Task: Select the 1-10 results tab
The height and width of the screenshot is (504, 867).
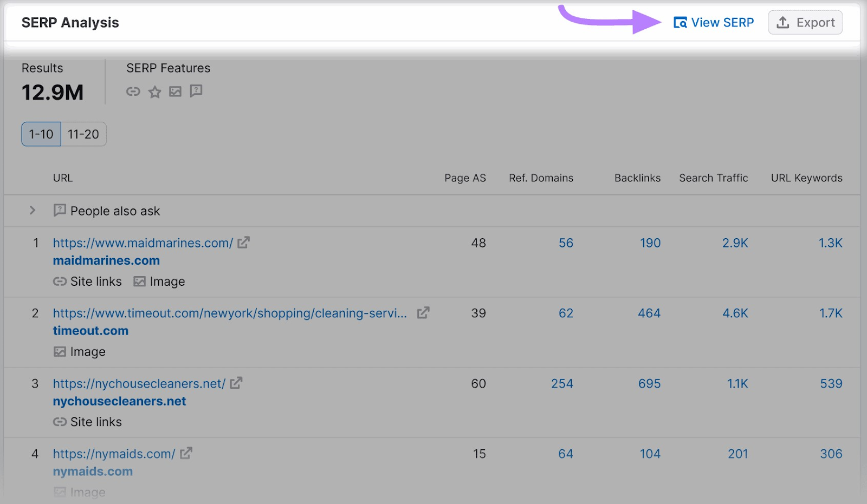Action: coord(41,134)
